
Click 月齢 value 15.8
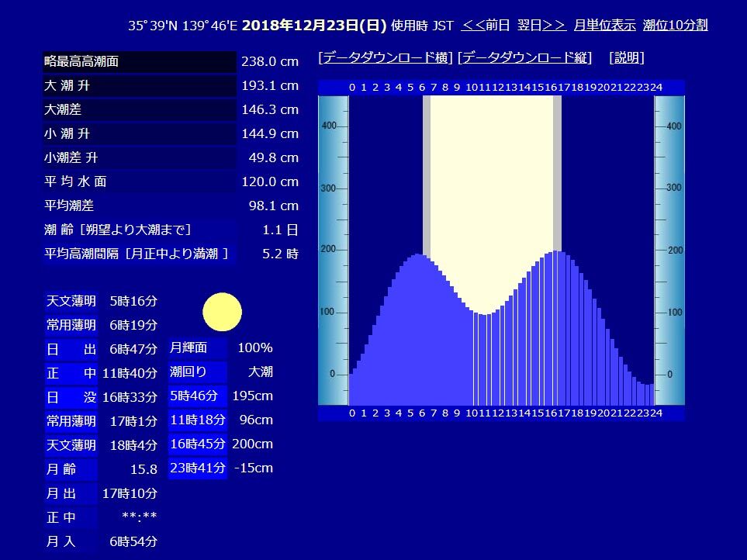[x=144, y=469]
